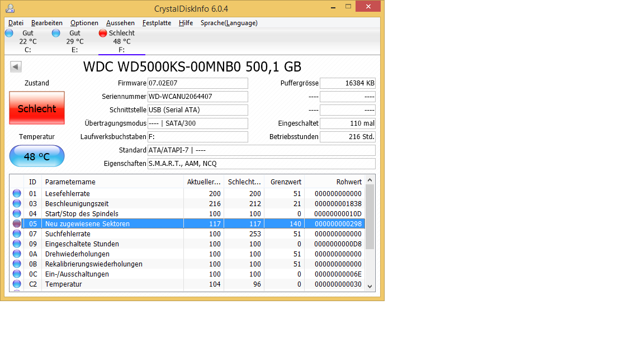
Task: Click raw value 000000000298
Action: pyautogui.click(x=338, y=223)
